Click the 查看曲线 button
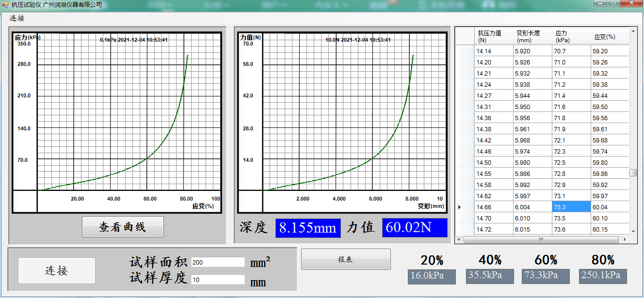Image resolution: width=644 pixels, height=298 pixels. click(x=123, y=227)
